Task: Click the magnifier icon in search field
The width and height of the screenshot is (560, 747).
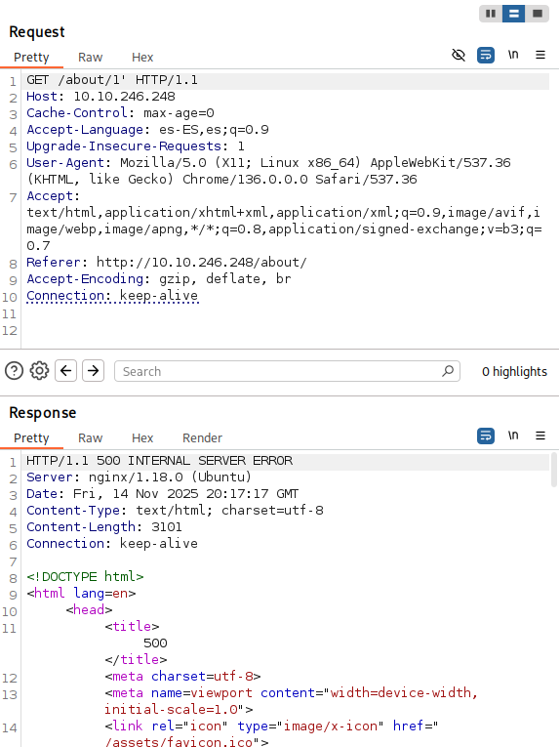Action: point(447,371)
